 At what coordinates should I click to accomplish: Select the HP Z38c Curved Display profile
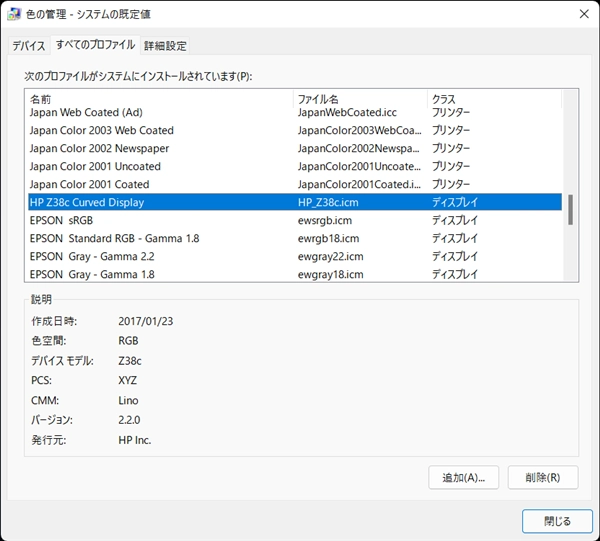click(87, 203)
